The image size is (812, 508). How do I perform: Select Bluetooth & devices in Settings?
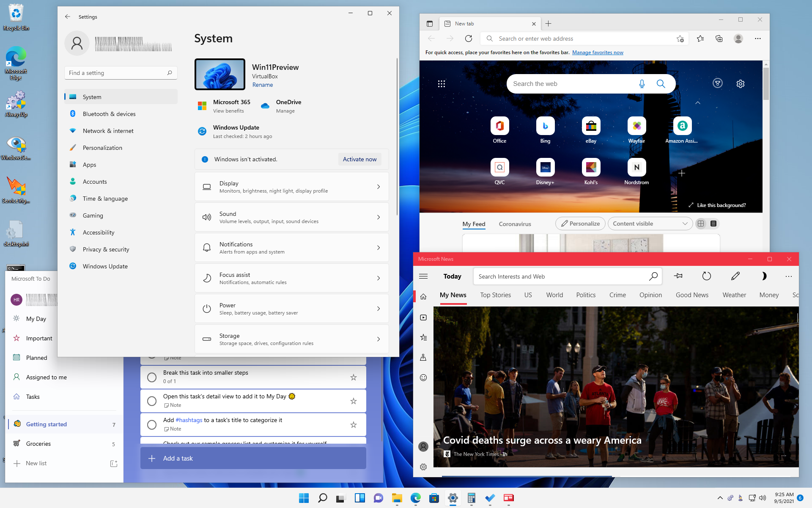[x=121, y=114]
